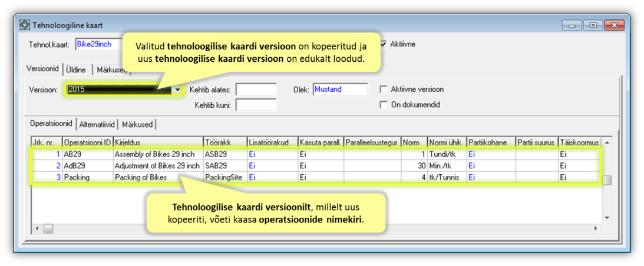
Task: Toggle the Aktiivne checkbox
Action: click(x=383, y=44)
